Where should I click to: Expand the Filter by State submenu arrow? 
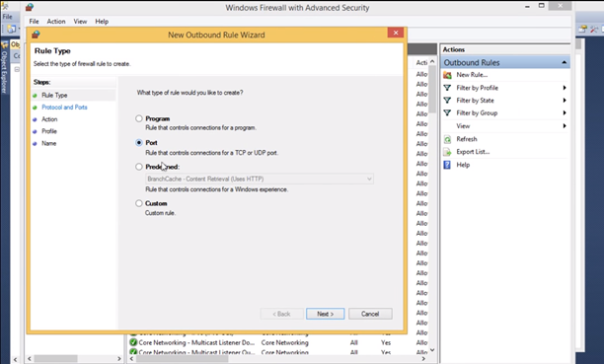pos(565,101)
